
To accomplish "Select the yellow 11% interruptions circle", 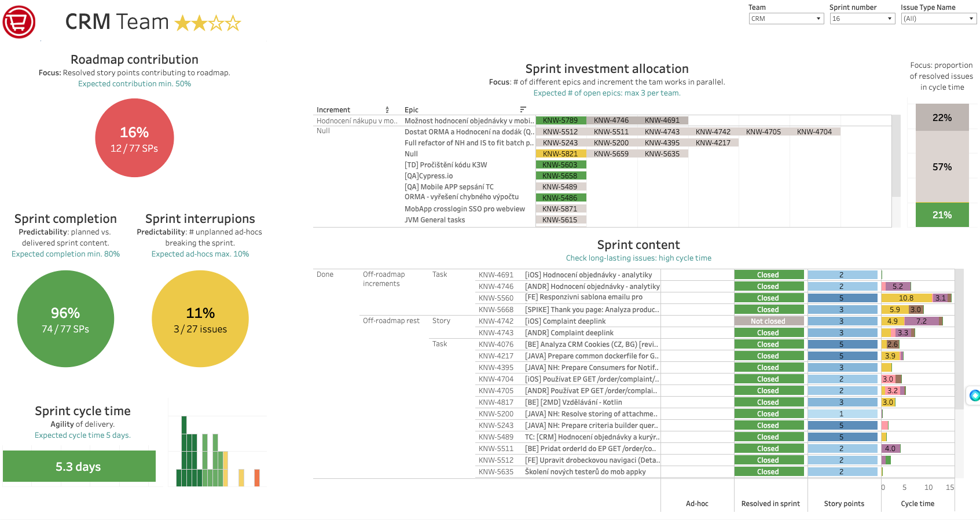I will pos(200,319).
